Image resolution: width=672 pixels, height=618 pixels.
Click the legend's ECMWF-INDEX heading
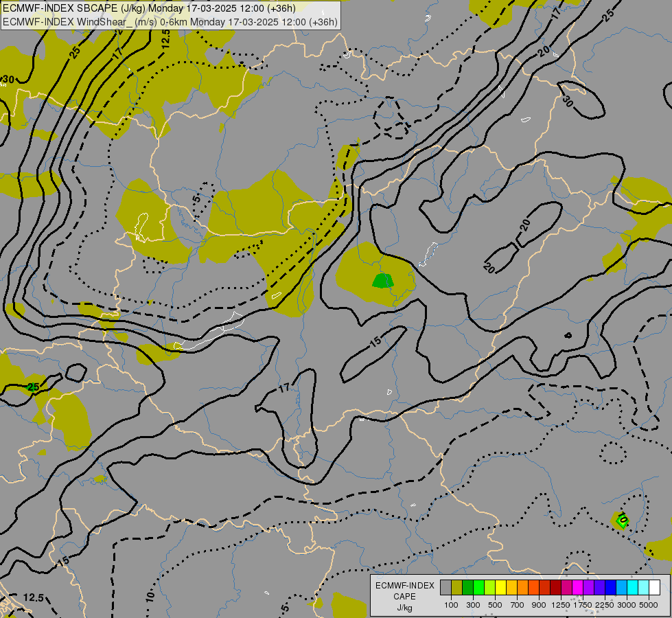point(405,586)
